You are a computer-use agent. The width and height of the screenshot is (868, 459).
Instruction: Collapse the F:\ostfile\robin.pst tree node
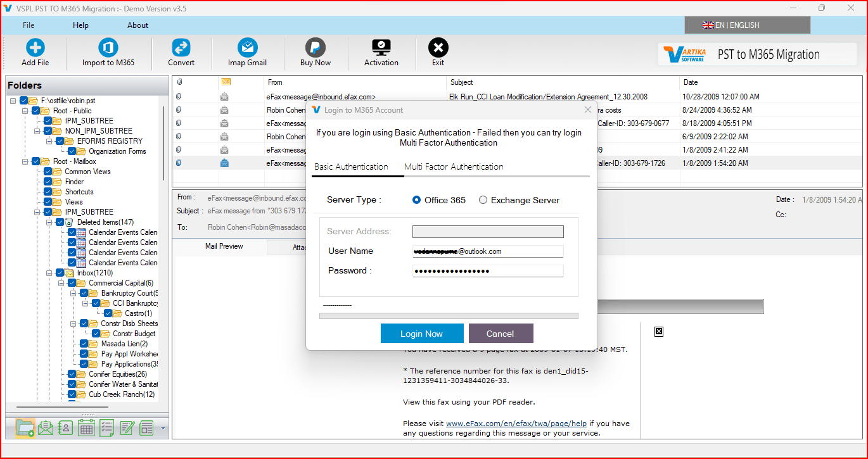(x=13, y=101)
